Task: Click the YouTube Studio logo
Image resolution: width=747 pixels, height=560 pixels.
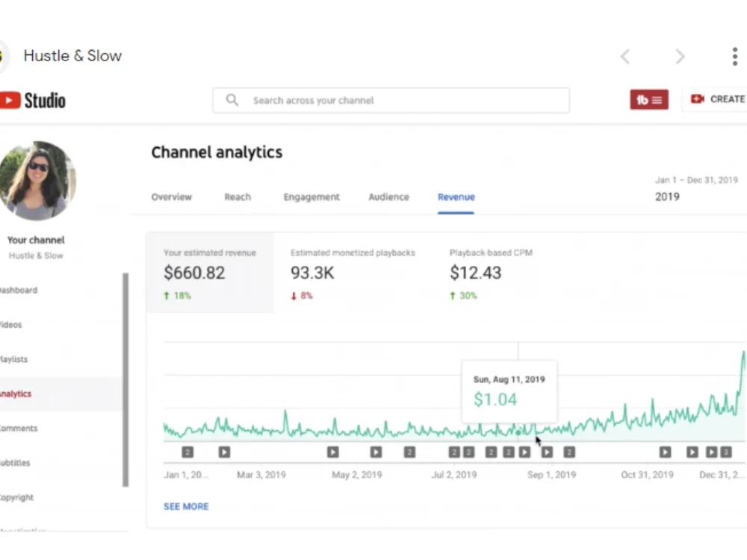Action: 32,101
